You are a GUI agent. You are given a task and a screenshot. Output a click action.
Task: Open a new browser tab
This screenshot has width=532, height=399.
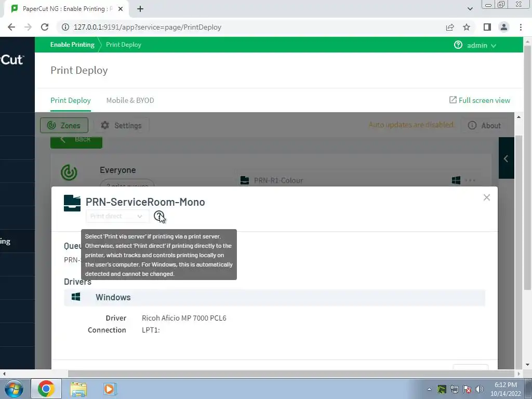tap(140, 9)
